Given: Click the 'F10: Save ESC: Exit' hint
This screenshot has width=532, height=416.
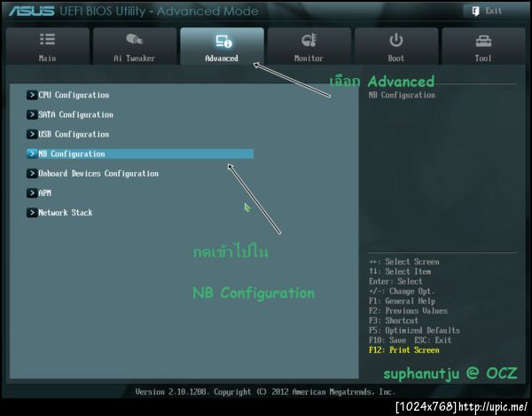Looking at the screenshot, I should tap(410, 341).
